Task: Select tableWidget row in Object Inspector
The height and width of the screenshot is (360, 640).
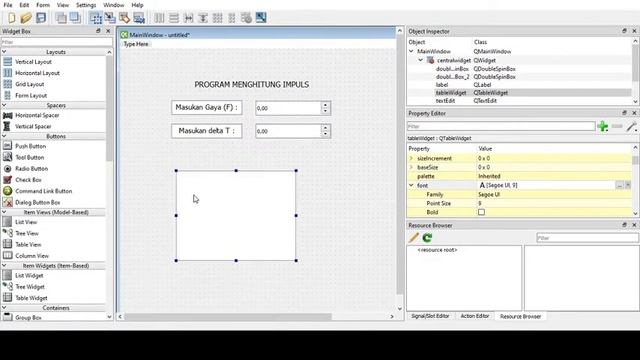Action: pos(519,93)
